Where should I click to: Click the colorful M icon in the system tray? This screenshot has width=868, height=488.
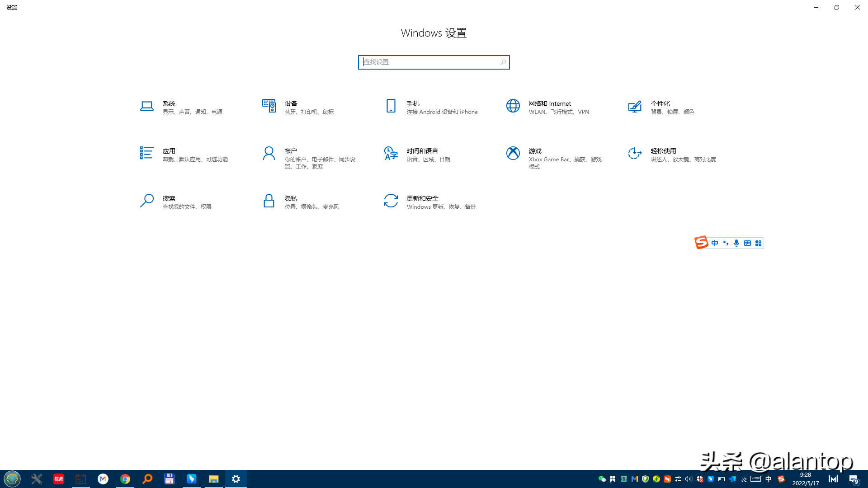pyautogui.click(x=635, y=479)
